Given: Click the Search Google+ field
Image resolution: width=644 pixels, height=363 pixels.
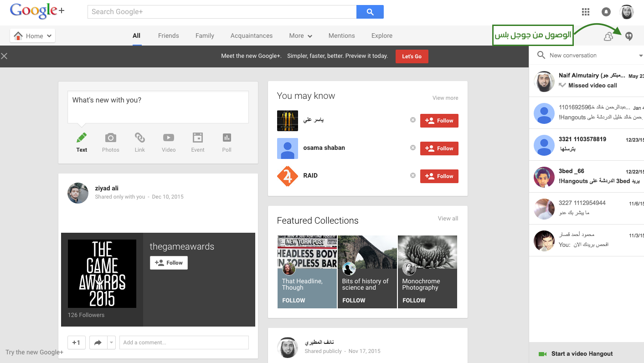Looking at the screenshot, I should click(222, 12).
